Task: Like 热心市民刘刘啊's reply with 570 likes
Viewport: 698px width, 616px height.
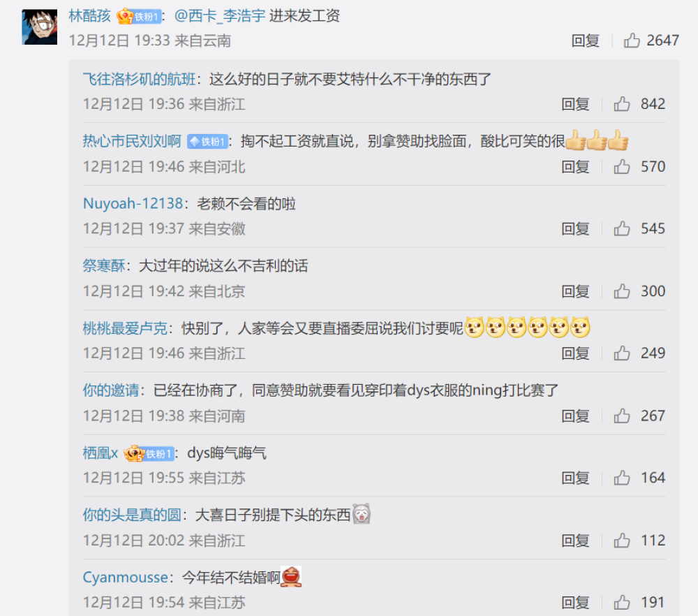Action: (622, 167)
